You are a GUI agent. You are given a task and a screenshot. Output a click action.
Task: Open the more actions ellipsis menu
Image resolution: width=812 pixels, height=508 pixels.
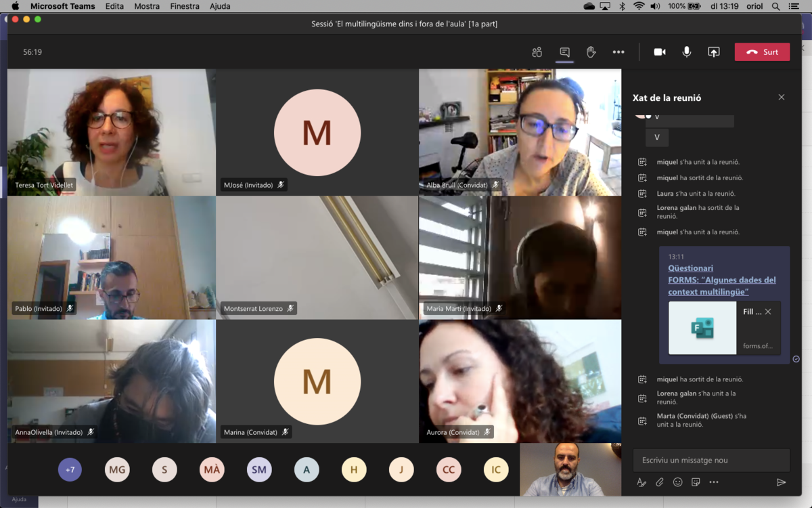(x=618, y=52)
